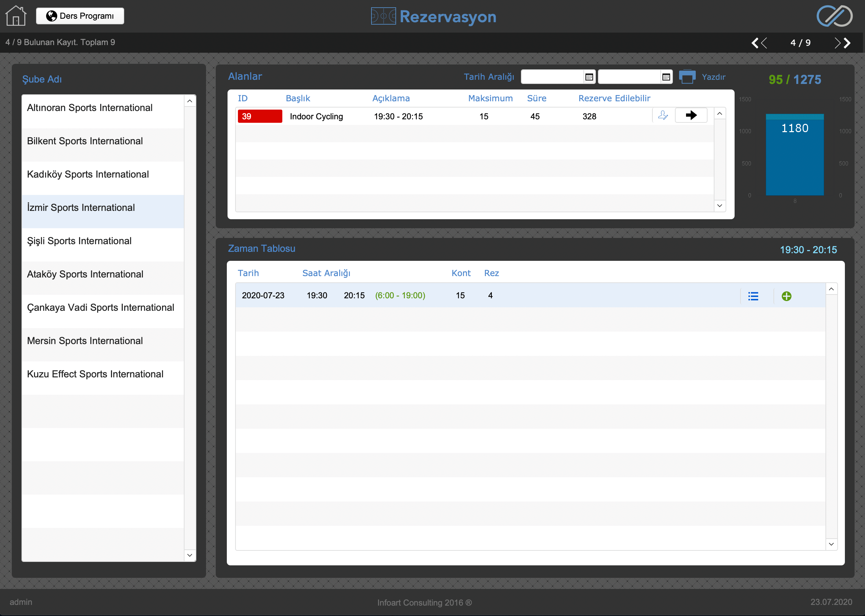The image size is (865, 616).
Task: Click the blue 1180 bar in the chart
Action: point(795,155)
